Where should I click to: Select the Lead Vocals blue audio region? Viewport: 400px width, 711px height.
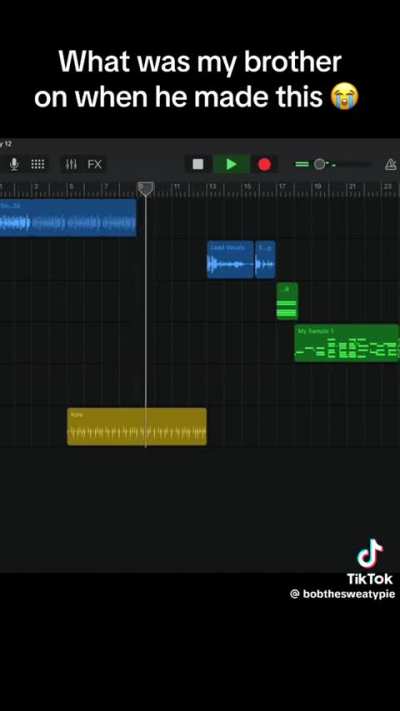click(230, 259)
